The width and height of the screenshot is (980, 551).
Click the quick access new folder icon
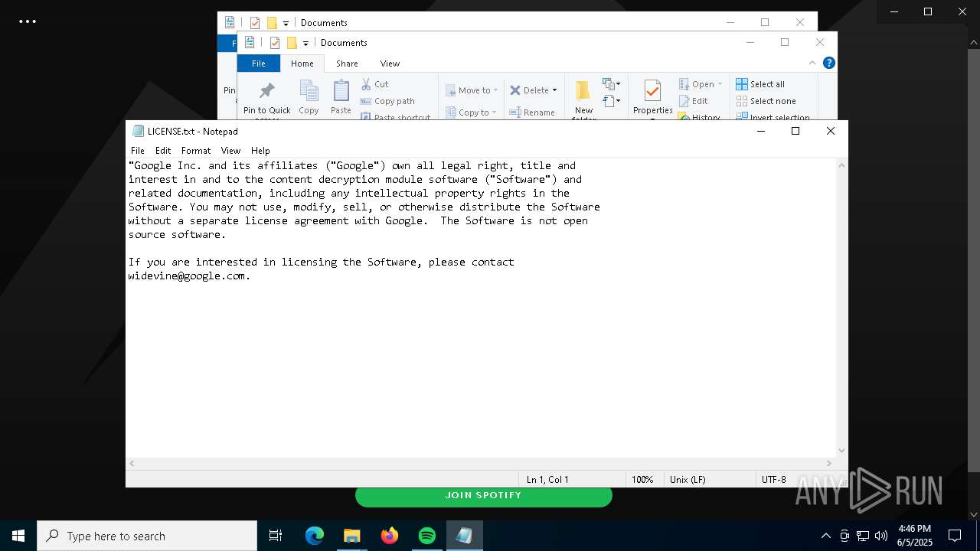(x=292, y=43)
